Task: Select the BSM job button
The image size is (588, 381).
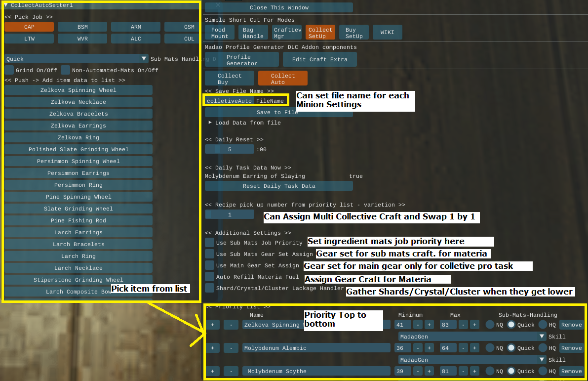Action: 82,27
